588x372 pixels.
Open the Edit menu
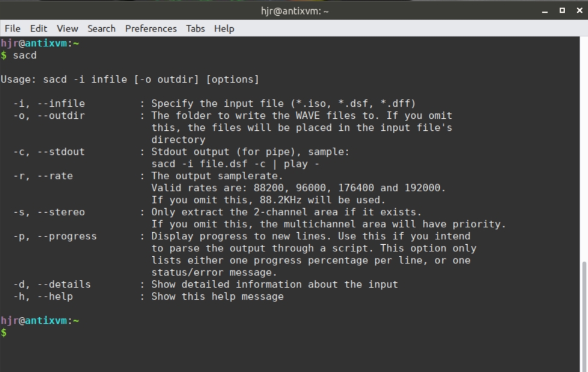click(38, 28)
